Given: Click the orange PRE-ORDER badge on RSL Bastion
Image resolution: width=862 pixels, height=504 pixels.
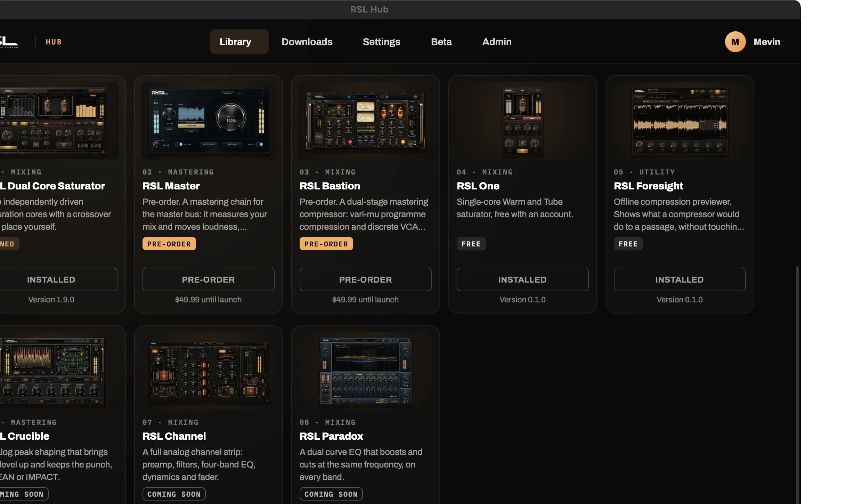Looking at the screenshot, I should [326, 244].
